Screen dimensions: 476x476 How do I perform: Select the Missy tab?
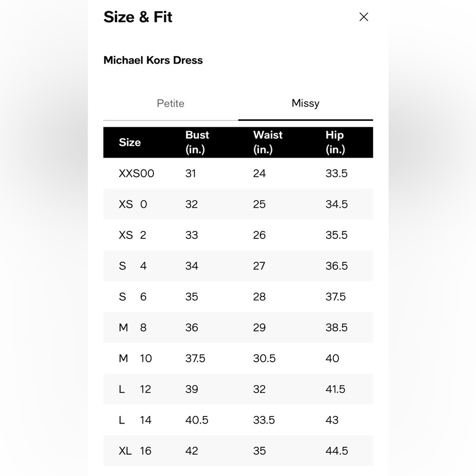(x=306, y=103)
